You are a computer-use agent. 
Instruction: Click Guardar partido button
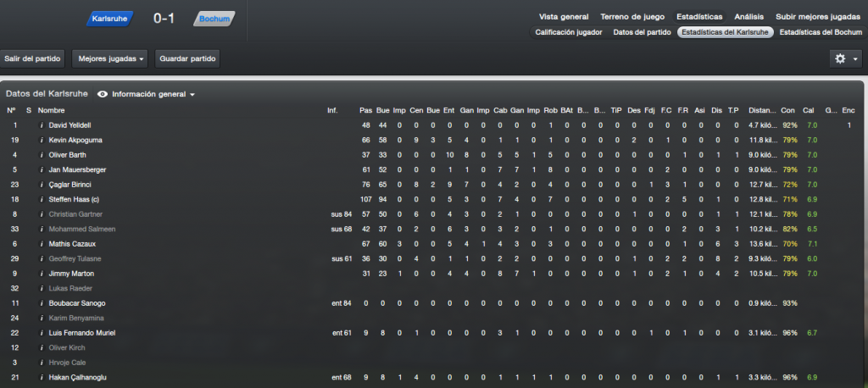click(187, 58)
